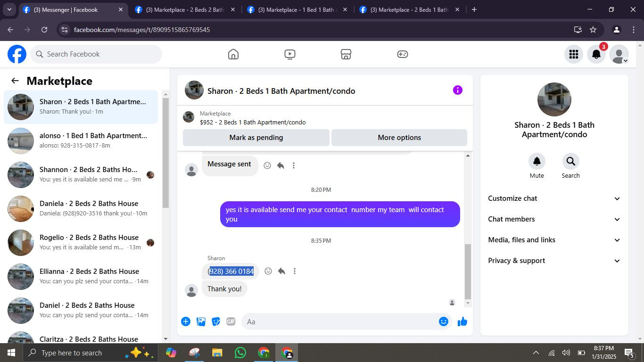644x362 pixels.
Task: Open the Marketplace storefront icon
Action: coord(346,54)
